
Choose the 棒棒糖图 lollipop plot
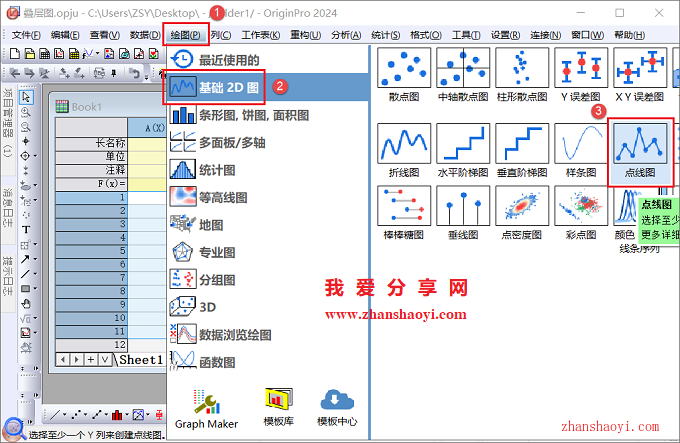coord(404,213)
